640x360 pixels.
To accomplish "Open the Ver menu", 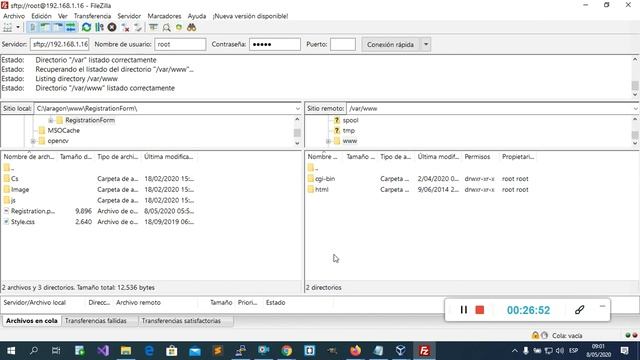I will coord(62,16).
